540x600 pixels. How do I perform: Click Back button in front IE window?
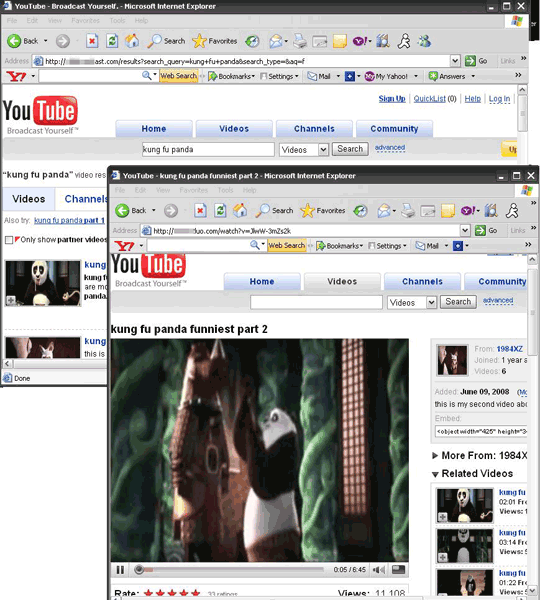click(131, 210)
